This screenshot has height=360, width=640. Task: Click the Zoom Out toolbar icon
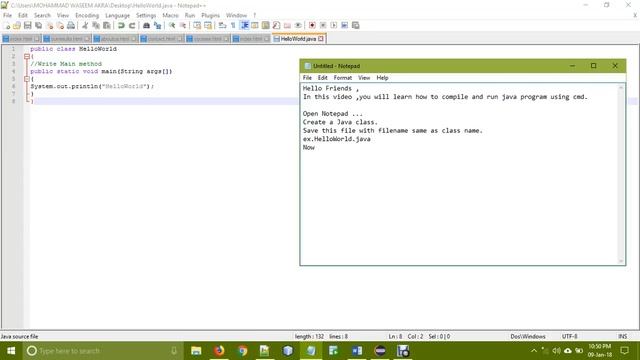click(x=182, y=25)
